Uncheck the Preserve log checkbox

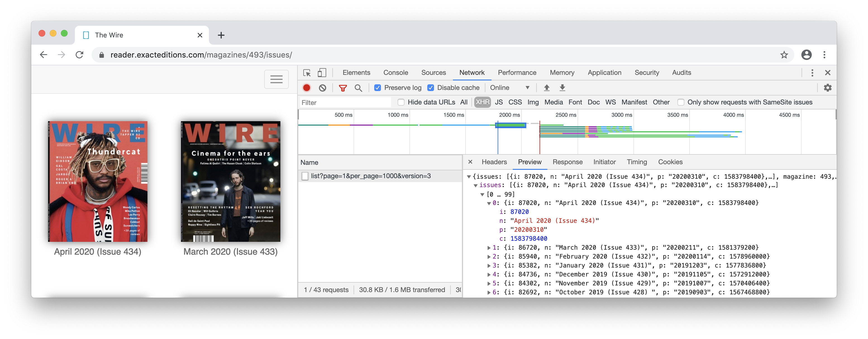378,88
